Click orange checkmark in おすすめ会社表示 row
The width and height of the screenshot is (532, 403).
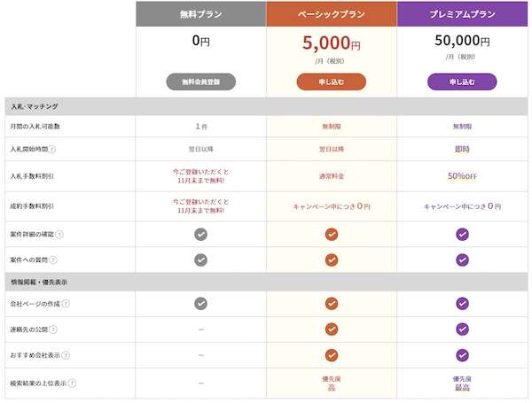click(331, 355)
